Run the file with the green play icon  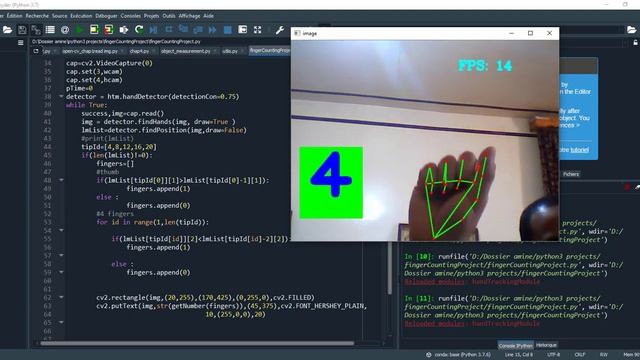[x=80, y=29]
